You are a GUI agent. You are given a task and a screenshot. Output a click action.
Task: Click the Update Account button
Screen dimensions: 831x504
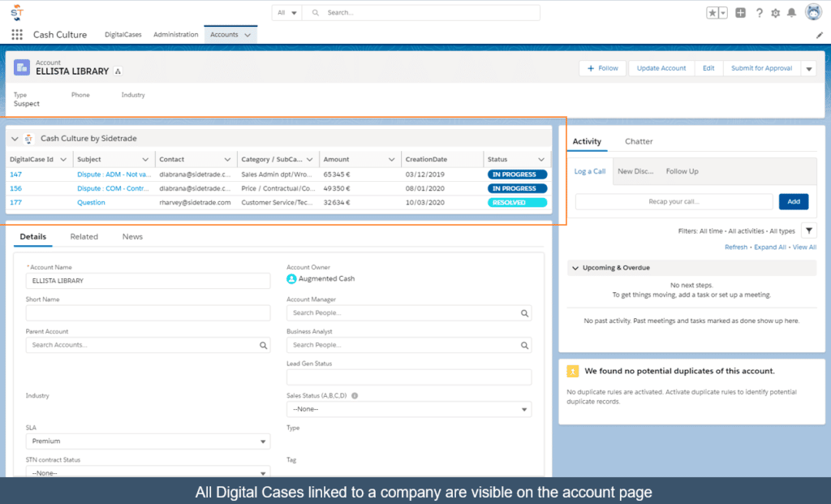tap(661, 68)
